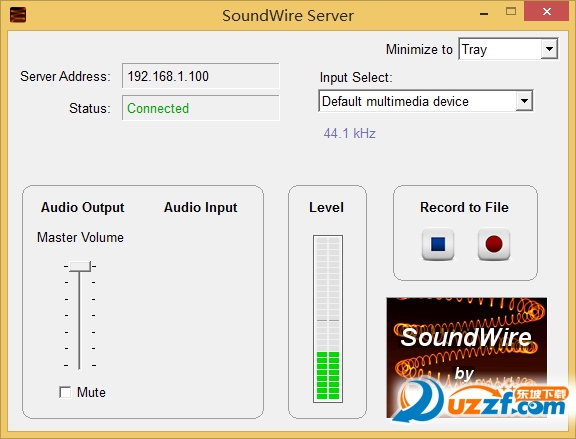Stop recording with the blue square button
This screenshot has width=576, height=439.
tap(438, 244)
